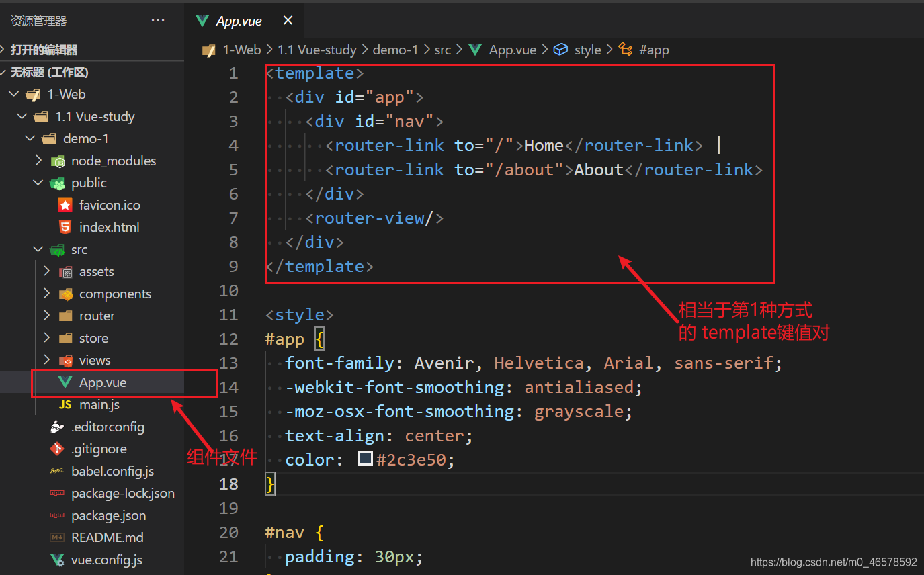Select App.vue in the file tree
The height and width of the screenshot is (575, 924).
103,382
